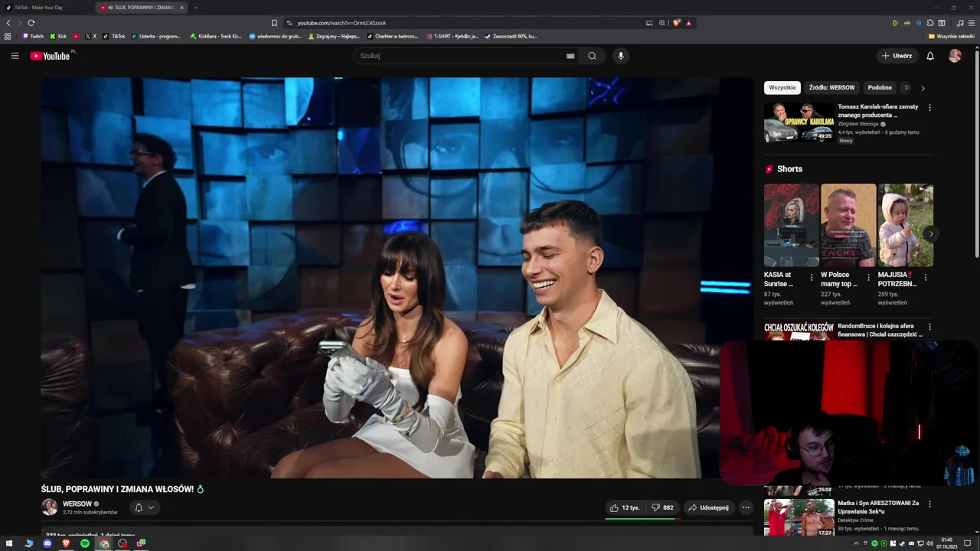Image resolution: width=980 pixels, height=551 pixels.
Task: Open Wszystkie zakładki bookmarks folder
Action: click(952, 36)
